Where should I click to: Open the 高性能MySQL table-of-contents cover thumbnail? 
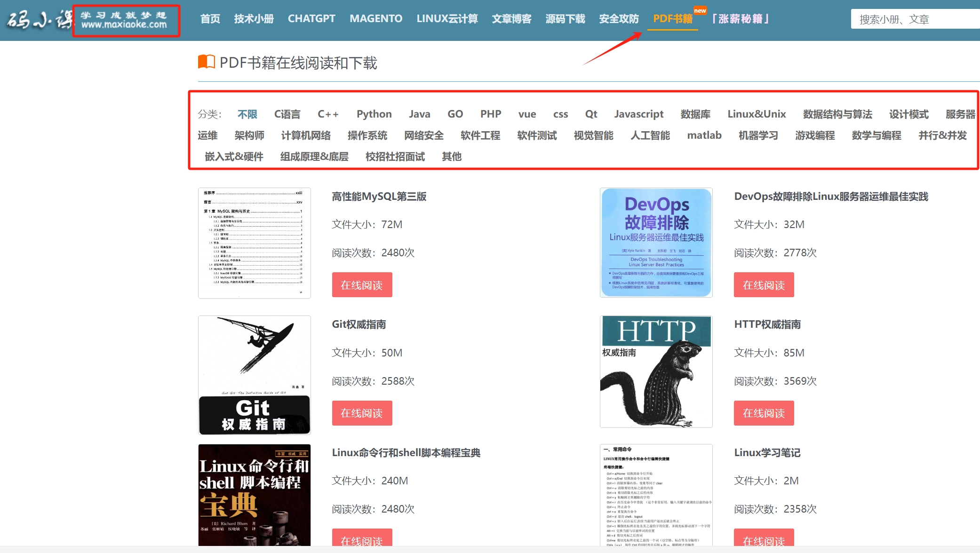point(254,243)
